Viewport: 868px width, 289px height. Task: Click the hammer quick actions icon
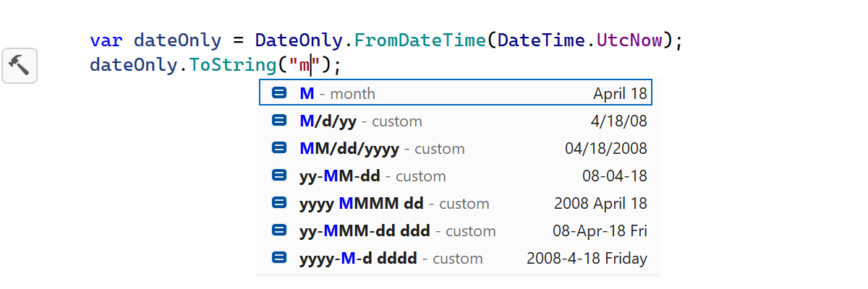click(x=20, y=66)
